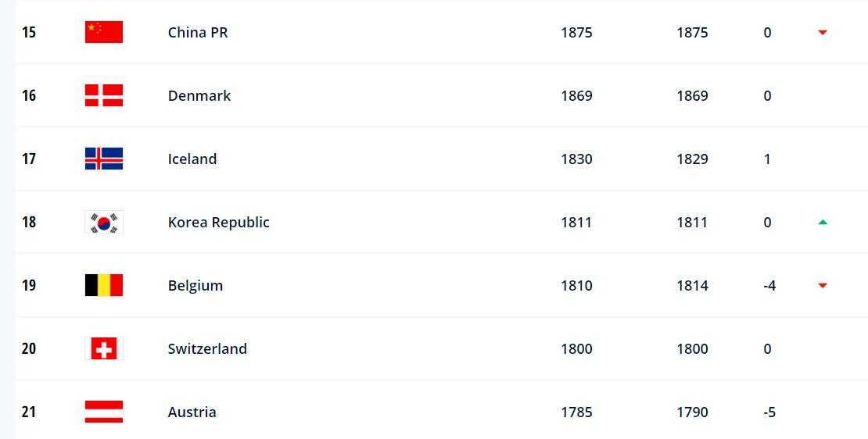This screenshot has width=868, height=439.
Task: Open the Switzerland team link
Action: coord(207,349)
